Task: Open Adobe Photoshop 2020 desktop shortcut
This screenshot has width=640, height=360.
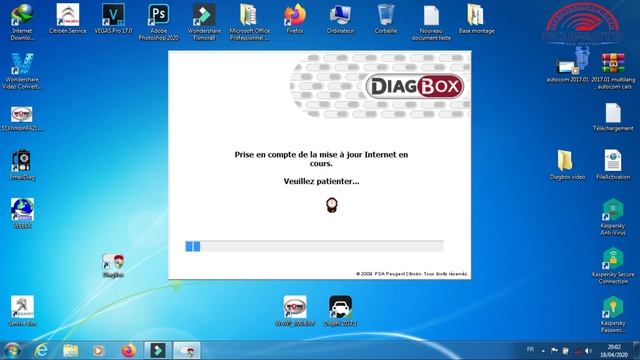Action: 158,22
